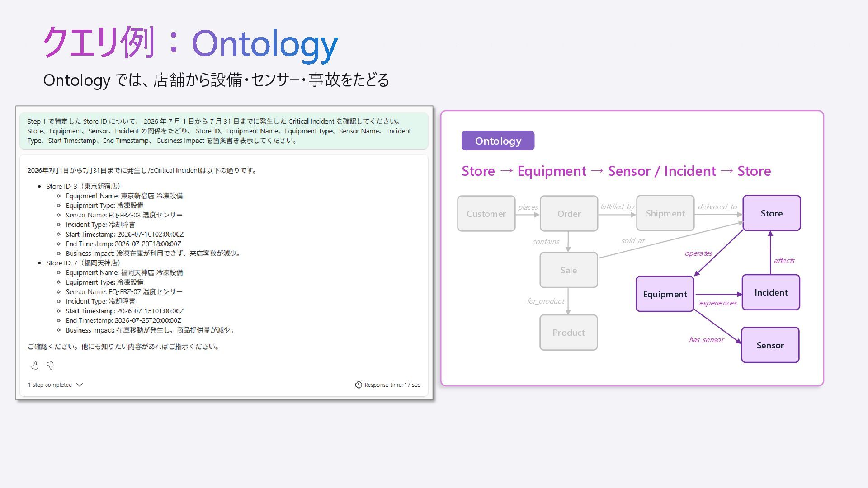Click 'End Timestamp: 2026-07-20T18:00:00Z' line
868x488 pixels.
click(x=123, y=244)
